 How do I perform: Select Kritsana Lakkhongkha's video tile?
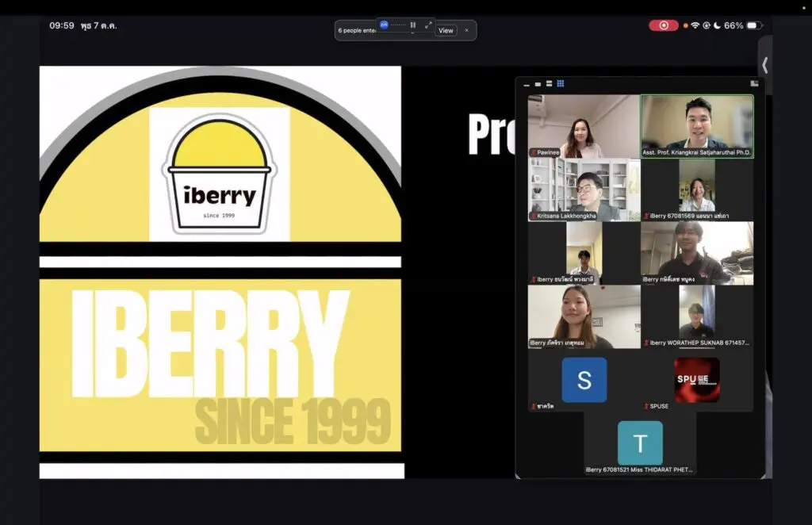584,190
